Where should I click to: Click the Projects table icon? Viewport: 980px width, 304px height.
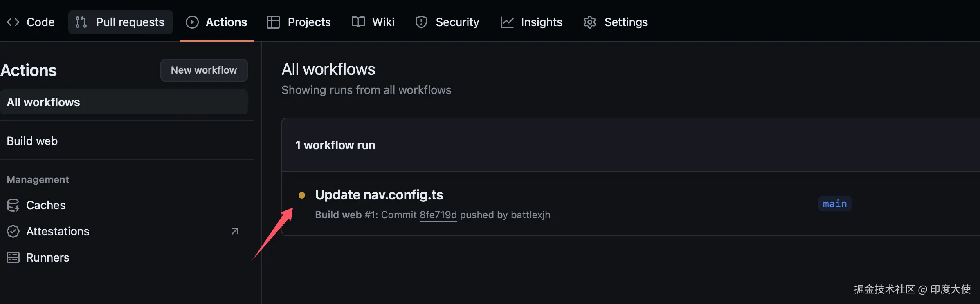point(273,22)
